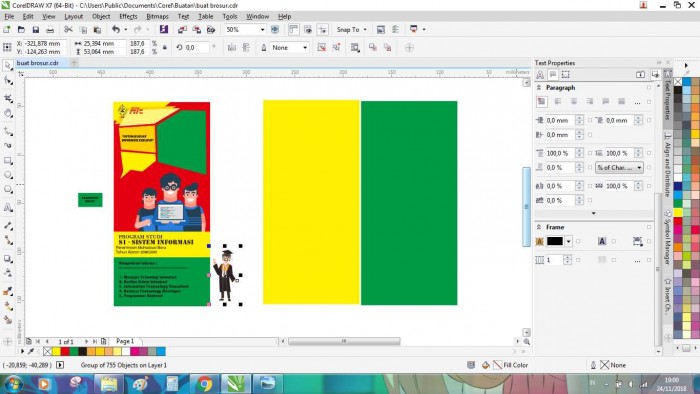Select the Ellipse tool in toolbox
The width and height of the screenshot is (700, 394).
click(8, 175)
